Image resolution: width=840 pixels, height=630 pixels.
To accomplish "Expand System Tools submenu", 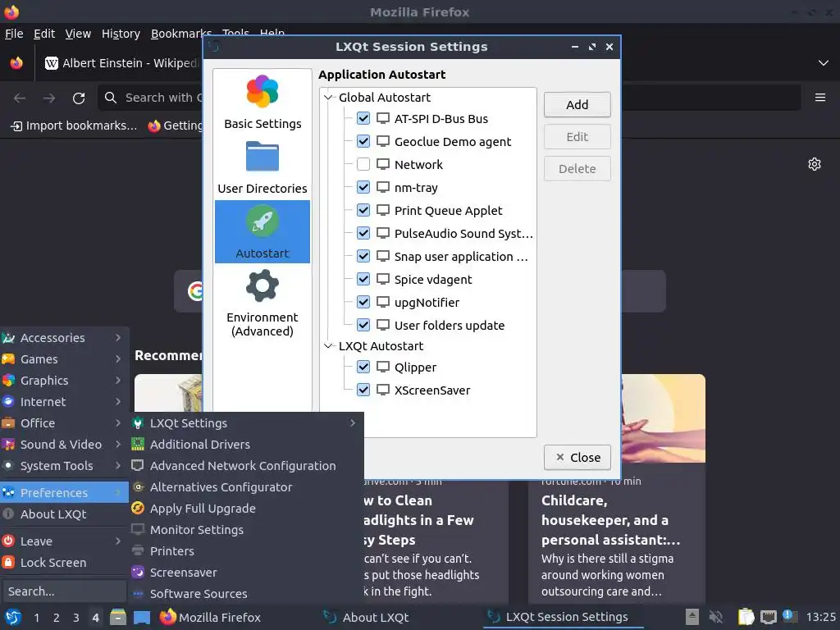I will pyautogui.click(x=64, y=466).
